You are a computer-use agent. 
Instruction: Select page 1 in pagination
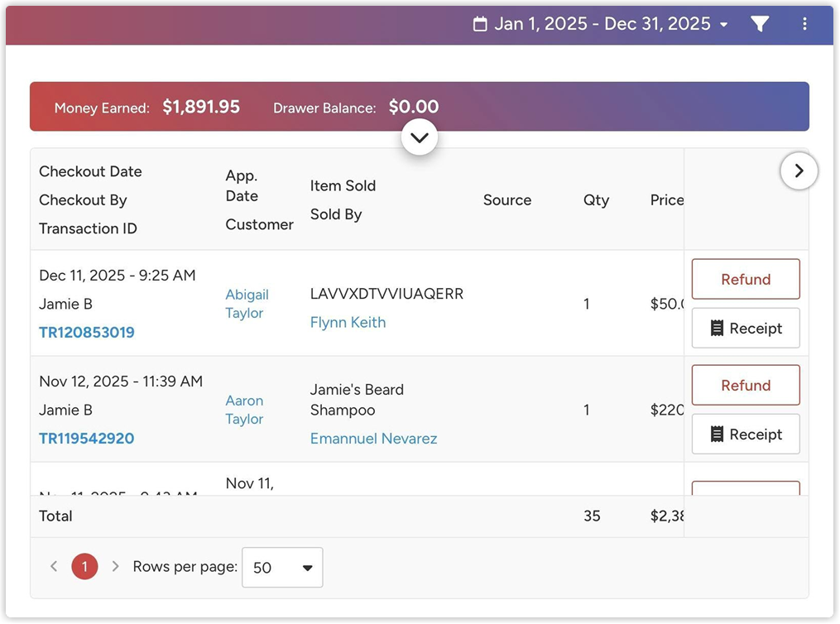point(84,567)
